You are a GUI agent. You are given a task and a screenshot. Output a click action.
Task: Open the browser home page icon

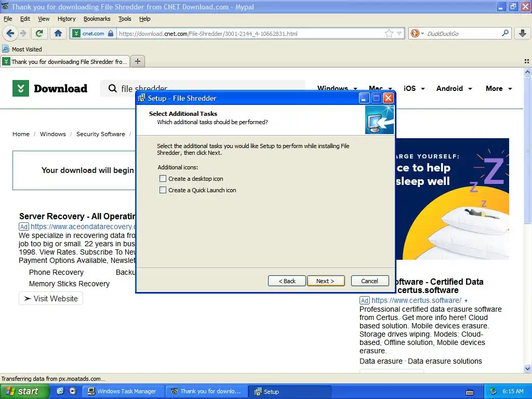click(x=58, y=33)
